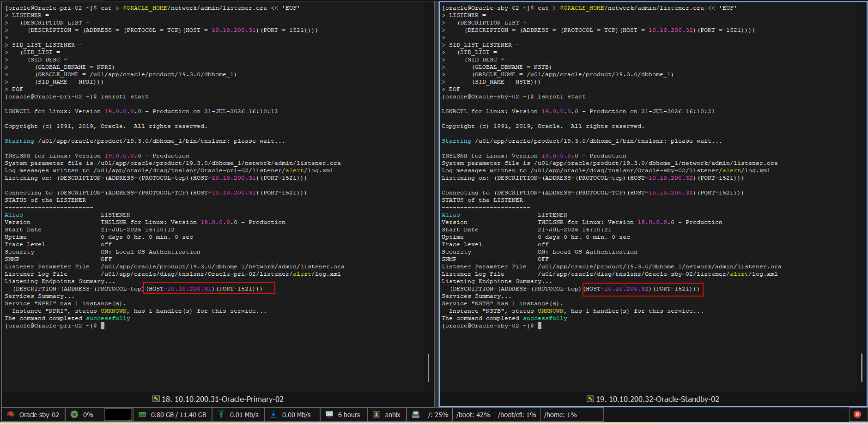Click the right terminal's vertical scrollbar

click(x=862, y=368)
